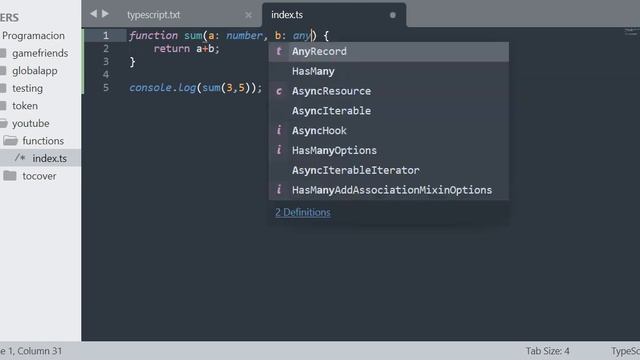Click line number 1 in gutter
Viewport: 640px width, 360px height.
[106, 36]
